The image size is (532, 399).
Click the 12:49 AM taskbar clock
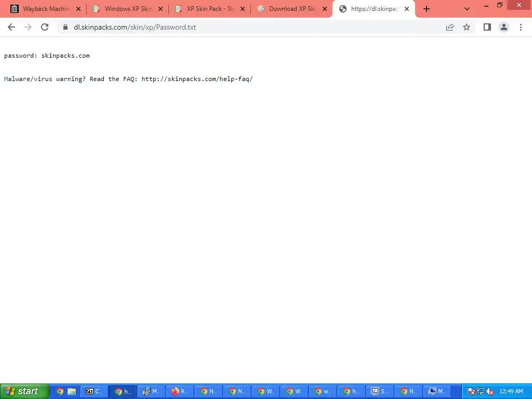click(511, 391)
